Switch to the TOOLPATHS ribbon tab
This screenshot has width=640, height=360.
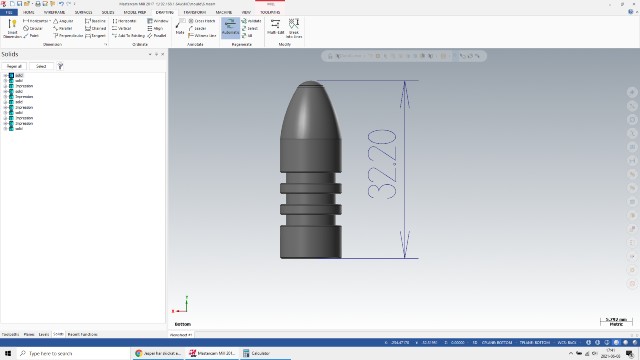tap(270, 12)
